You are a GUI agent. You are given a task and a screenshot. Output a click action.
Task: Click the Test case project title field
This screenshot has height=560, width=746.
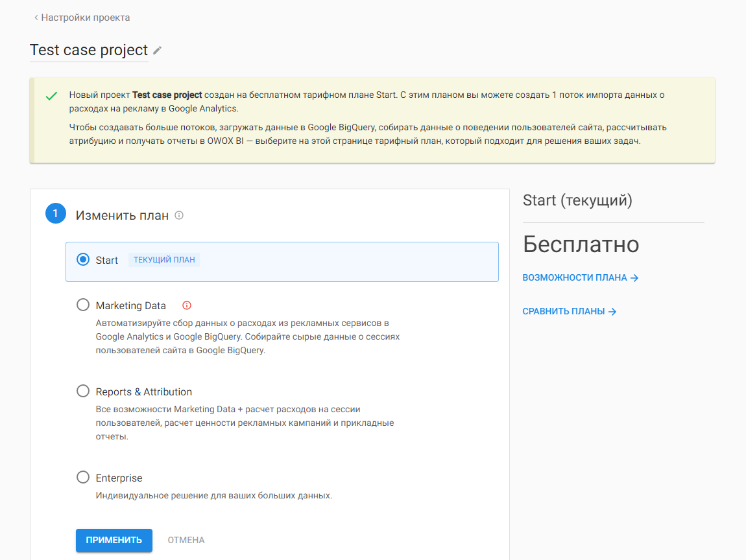pos(89,50)
